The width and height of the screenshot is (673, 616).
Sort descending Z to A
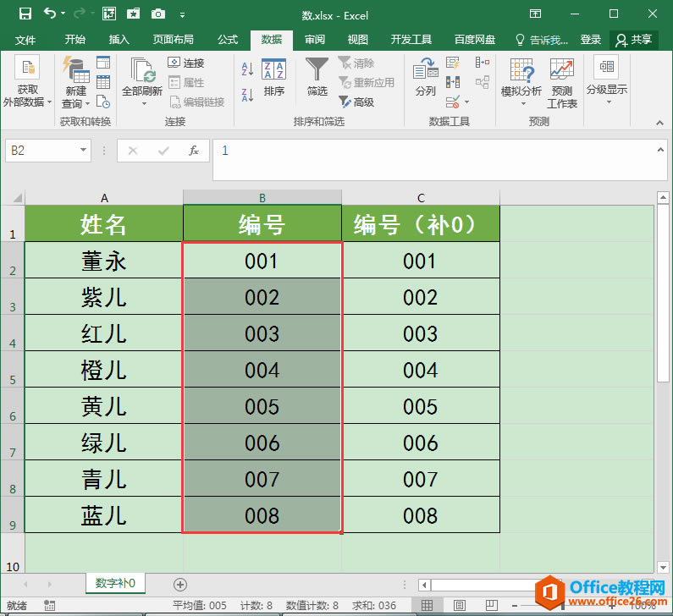247,96
